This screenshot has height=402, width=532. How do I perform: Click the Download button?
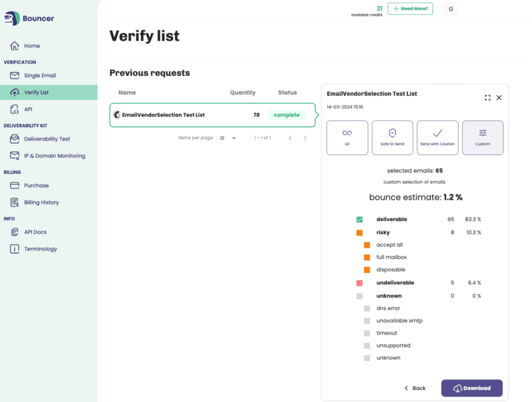471,388
